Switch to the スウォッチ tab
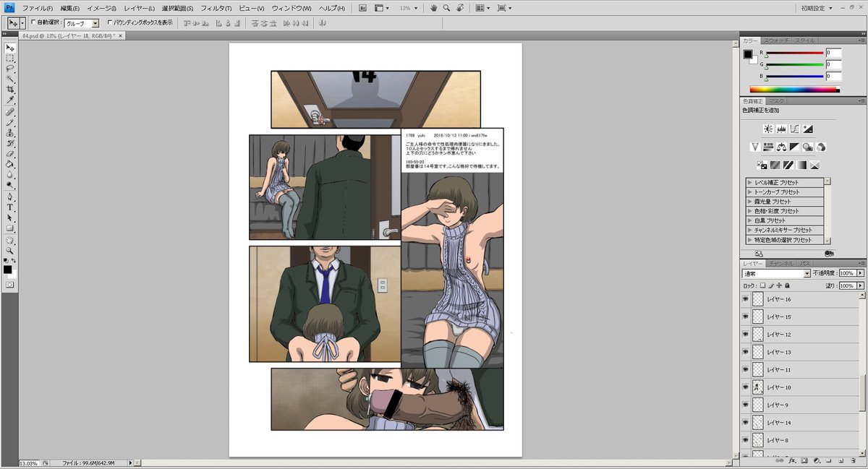 [777, 40]
